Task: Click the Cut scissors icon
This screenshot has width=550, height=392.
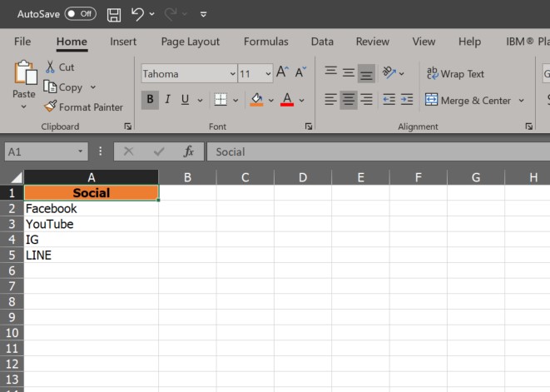Action: coord(51,67)
